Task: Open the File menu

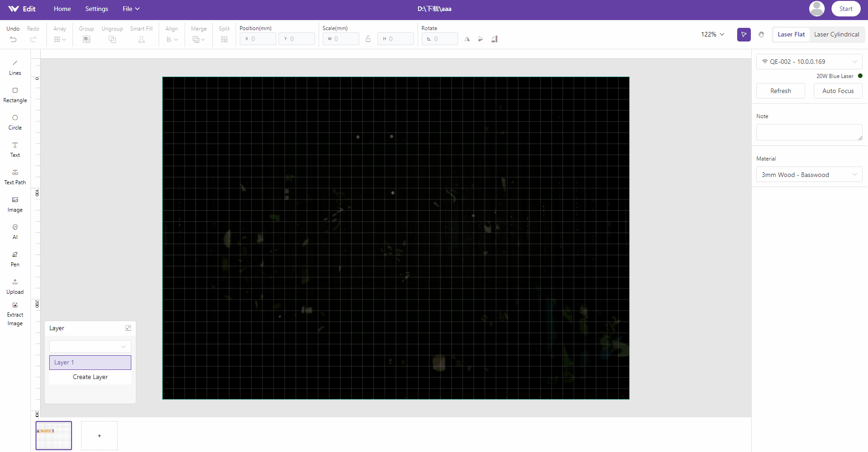Action: pyautogui.click(x=131, y=9)
